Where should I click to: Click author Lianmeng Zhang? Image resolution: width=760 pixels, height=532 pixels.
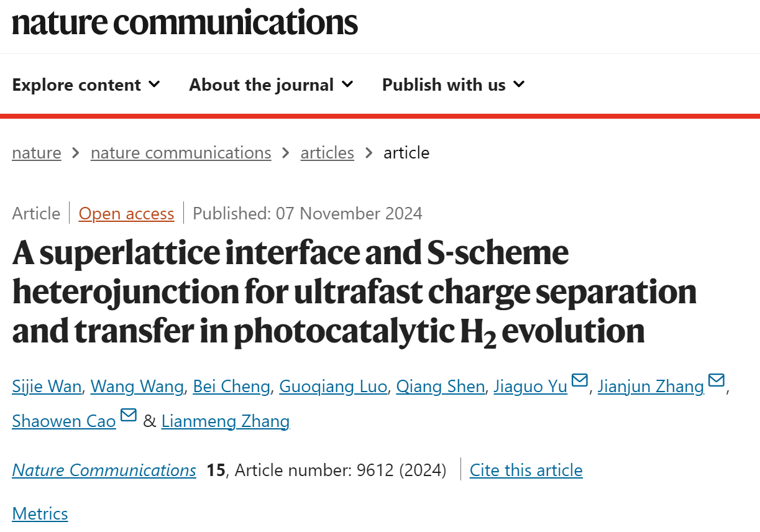tap(226, 421)
